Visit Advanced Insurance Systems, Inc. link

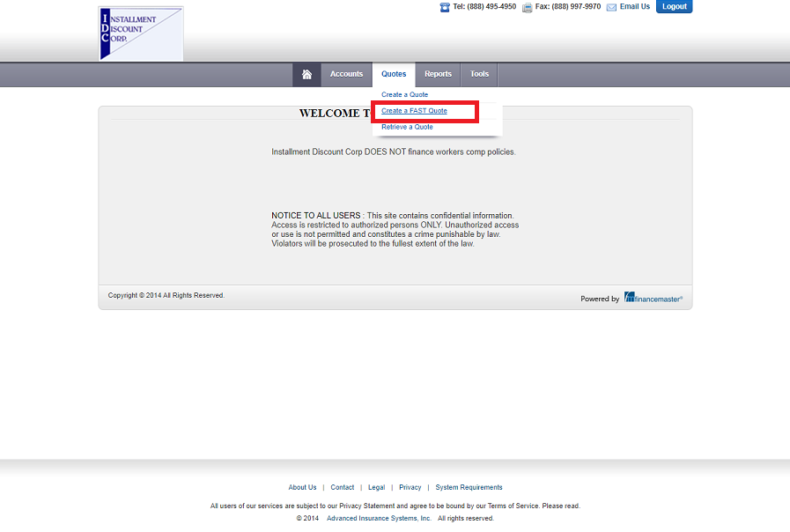[379, 518]
